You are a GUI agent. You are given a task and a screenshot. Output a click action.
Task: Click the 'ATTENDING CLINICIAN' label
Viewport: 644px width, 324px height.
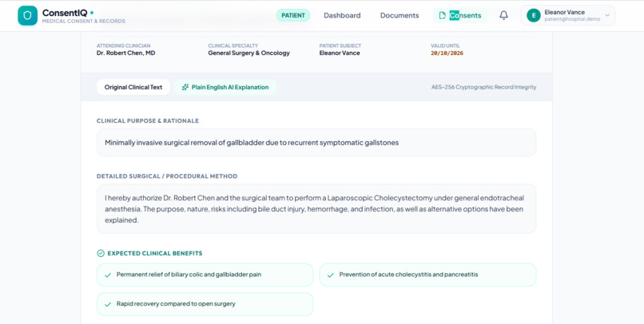(124, 46)
